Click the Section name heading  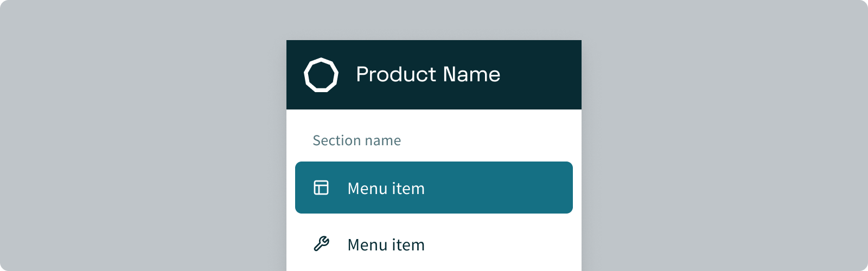[x=356, y=140]
